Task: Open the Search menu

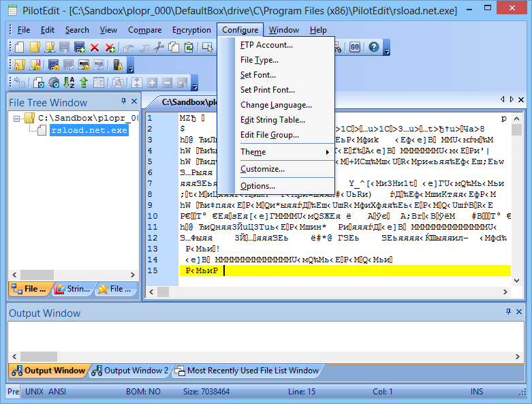Action: pyautogui.click(x=77, y=30)
